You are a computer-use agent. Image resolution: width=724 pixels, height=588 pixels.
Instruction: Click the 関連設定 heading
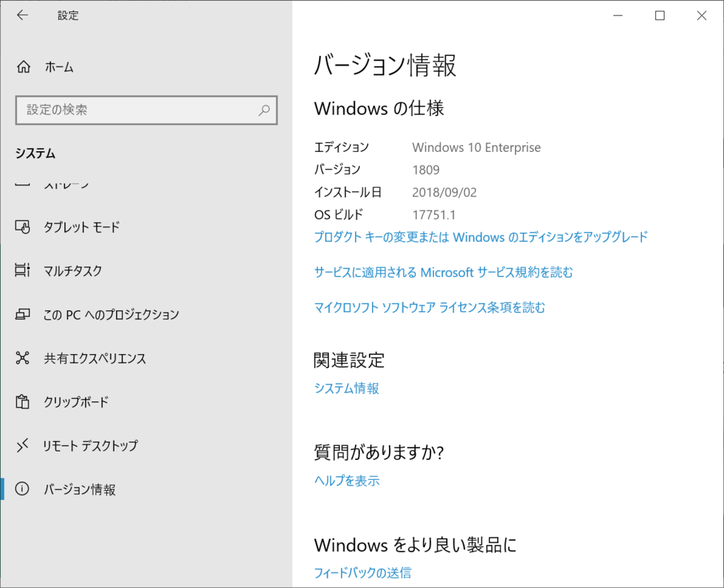[x=349, y=360]
